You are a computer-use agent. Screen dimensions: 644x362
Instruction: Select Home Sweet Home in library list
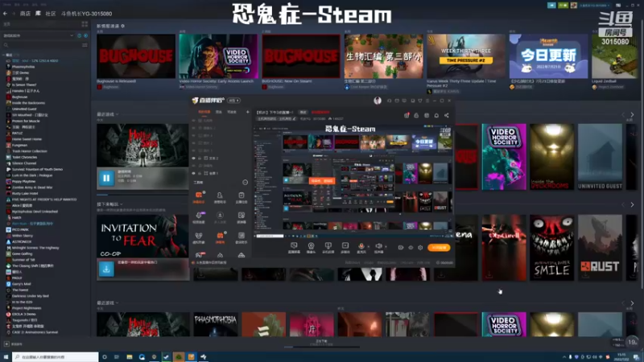[27, 139]
